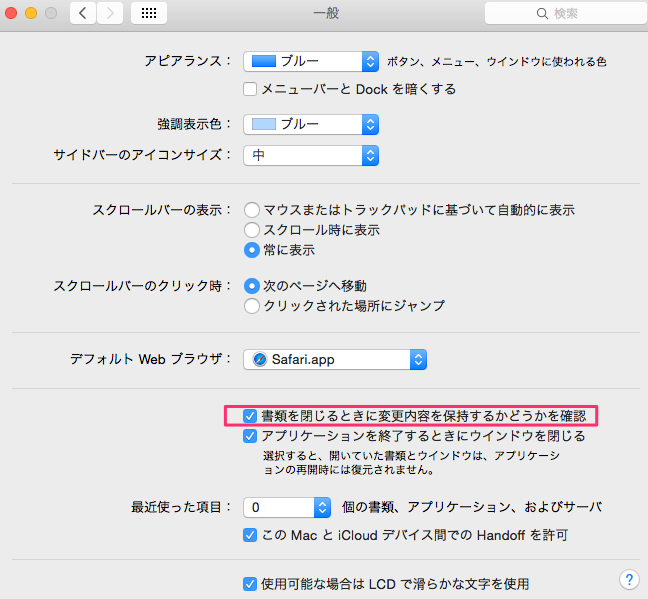Open the アピアランス color dropdown

(x=311, y=62)
